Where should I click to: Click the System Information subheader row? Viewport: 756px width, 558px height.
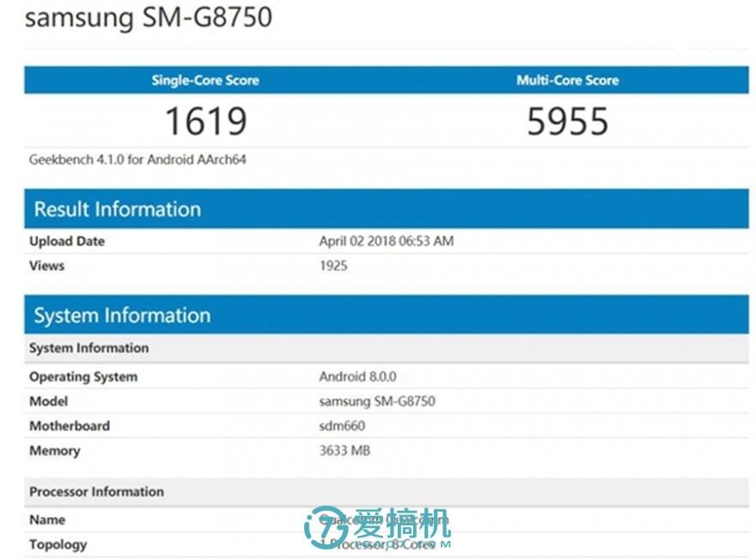click(x=89, y=348)
